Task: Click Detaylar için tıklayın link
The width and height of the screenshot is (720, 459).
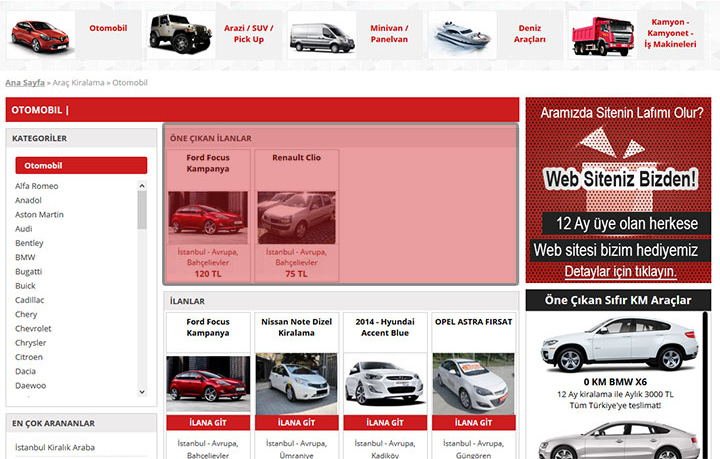Action: click(620, 272)
